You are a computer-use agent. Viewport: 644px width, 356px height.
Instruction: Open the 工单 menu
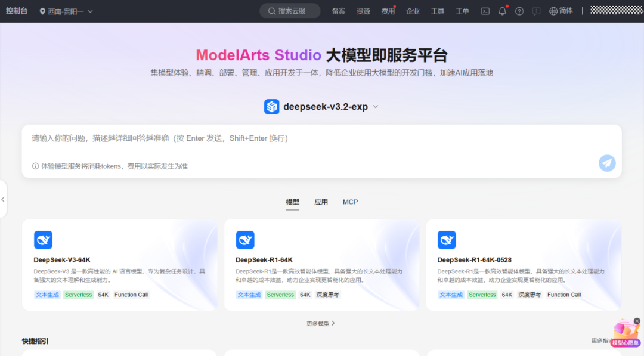click(x=462, y=11)
